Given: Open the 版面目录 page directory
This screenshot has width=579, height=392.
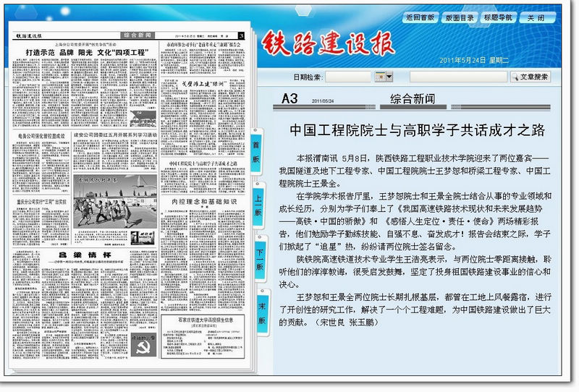Looking at the screenshot, I should pos(460,17).
